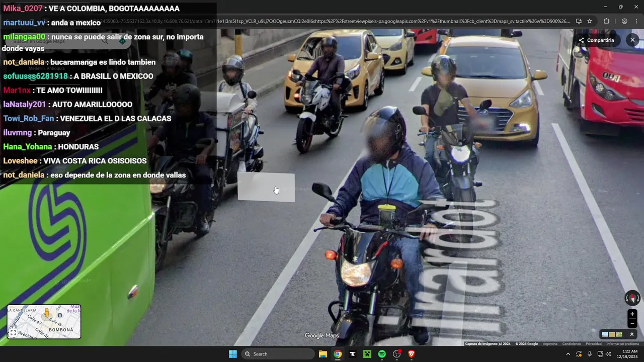Open the first blue imagery thumbnail

tap(605, 334)
